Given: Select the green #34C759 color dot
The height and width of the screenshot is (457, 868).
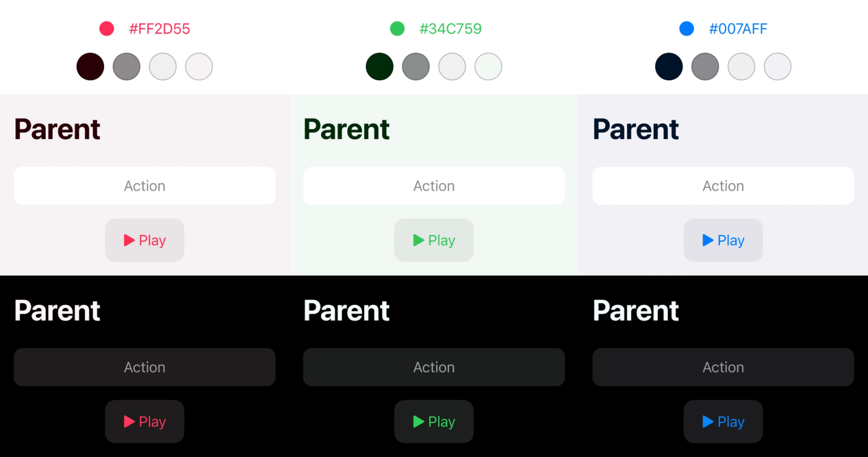Looking at the screenshot, I should (x=397, y=29).
